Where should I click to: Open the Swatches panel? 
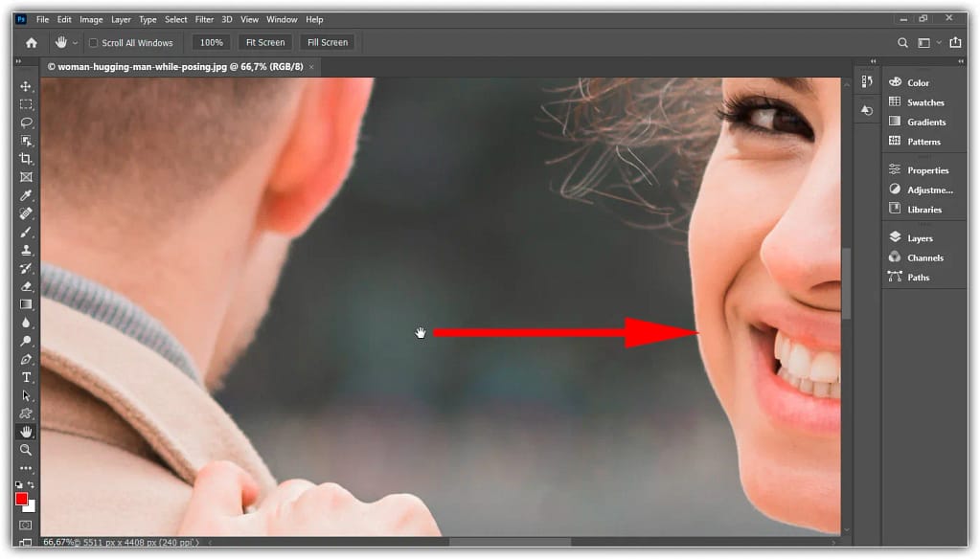click(x=925, y=102)
